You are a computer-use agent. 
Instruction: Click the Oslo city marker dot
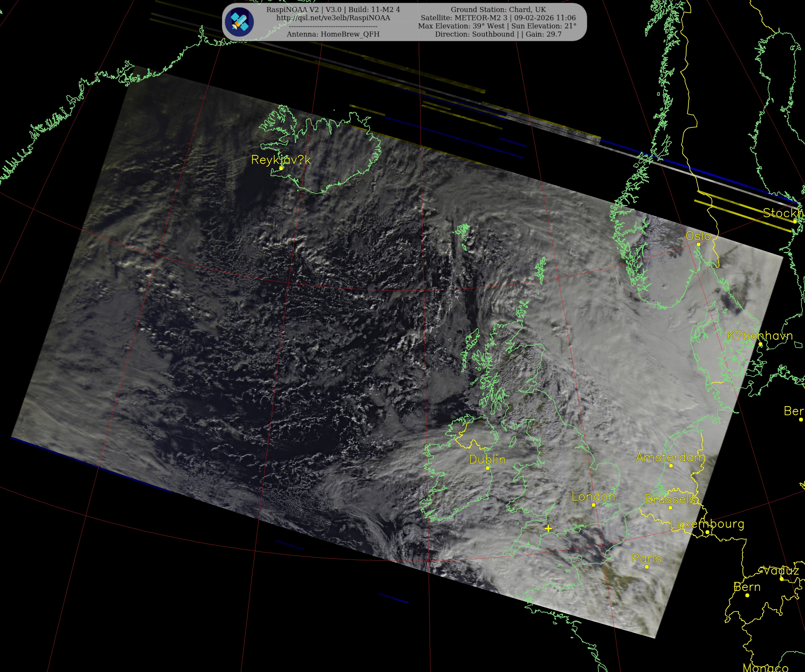[x=698, y=244]
